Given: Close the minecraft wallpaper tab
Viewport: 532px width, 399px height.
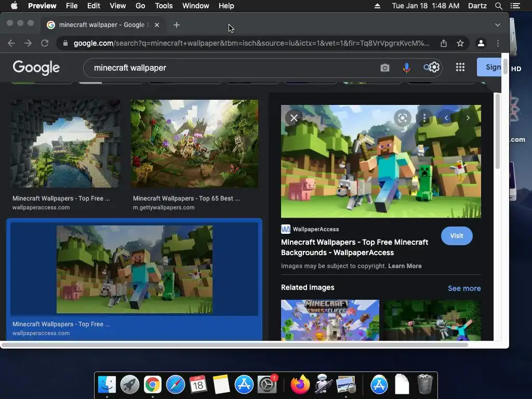Looking at the screenshot, I should click(157, 25).
